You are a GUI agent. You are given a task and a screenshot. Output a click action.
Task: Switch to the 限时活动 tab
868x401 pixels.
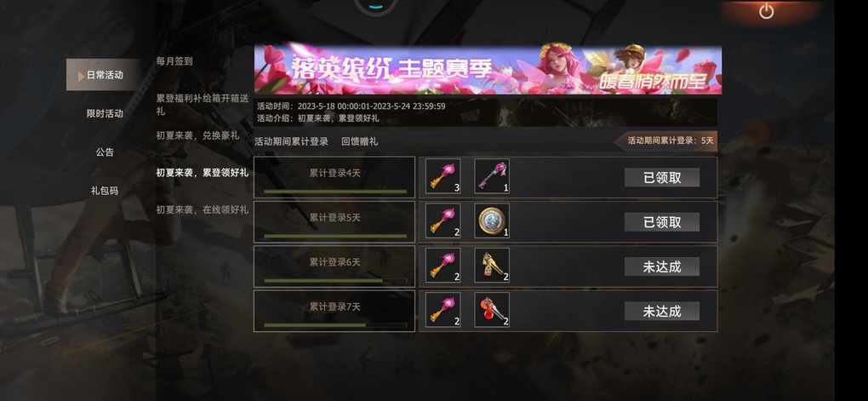[x=105, y=113]
